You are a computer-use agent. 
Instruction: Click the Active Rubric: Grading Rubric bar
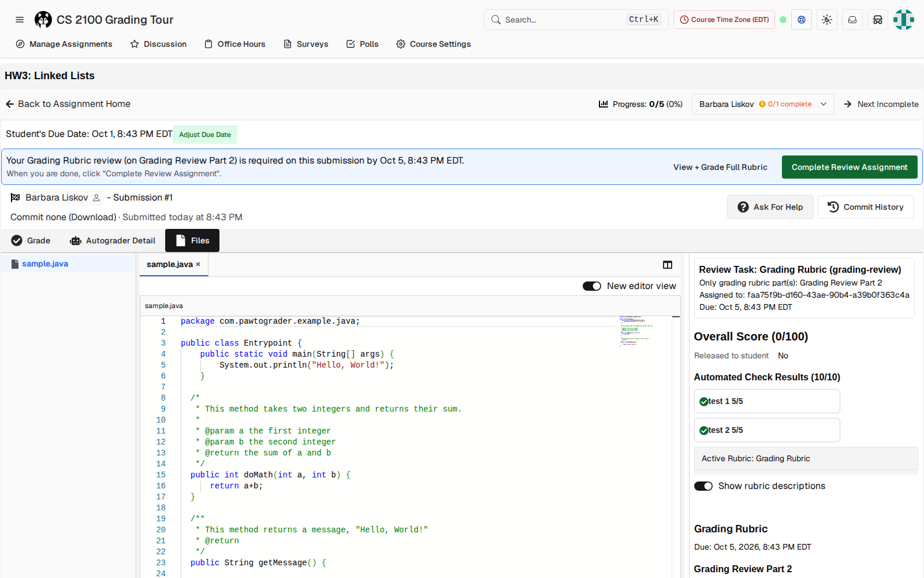click(806, 458)
